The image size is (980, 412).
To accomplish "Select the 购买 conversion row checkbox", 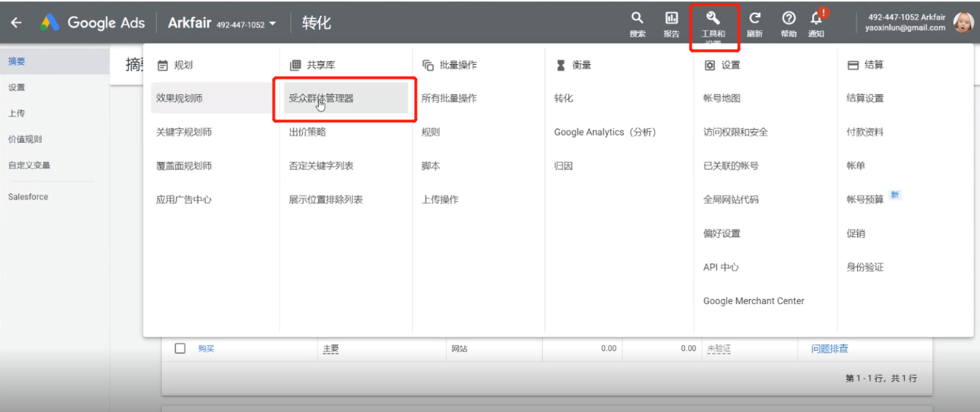I will pos(180,348).
